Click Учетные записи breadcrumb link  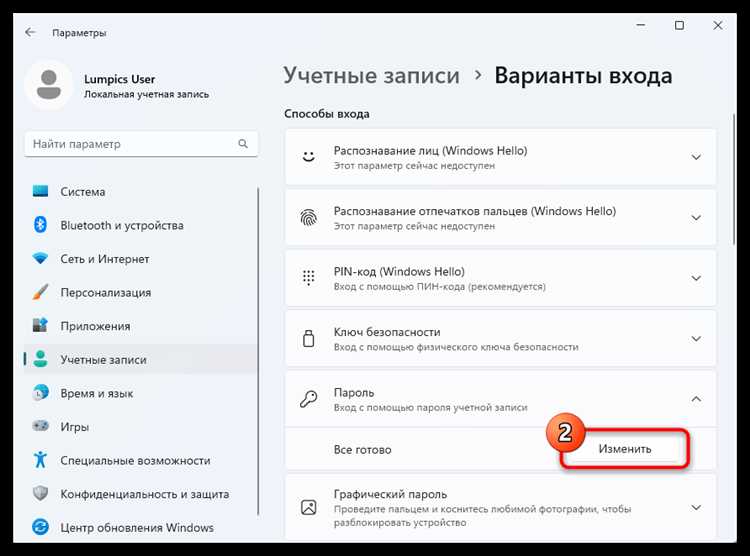tap(371, 76)
